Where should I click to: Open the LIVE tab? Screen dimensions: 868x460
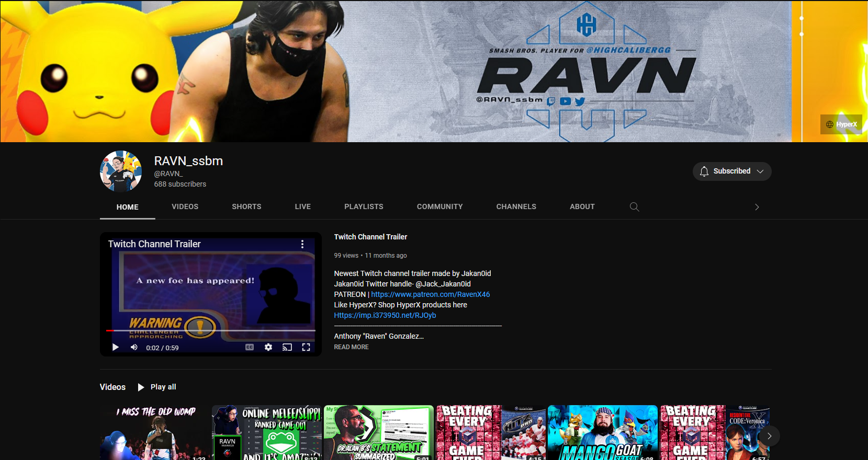[x=303, y=206]
